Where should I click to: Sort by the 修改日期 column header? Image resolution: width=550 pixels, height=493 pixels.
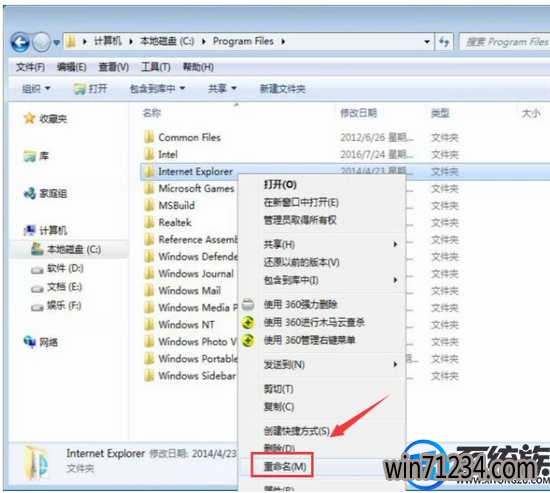358,113
